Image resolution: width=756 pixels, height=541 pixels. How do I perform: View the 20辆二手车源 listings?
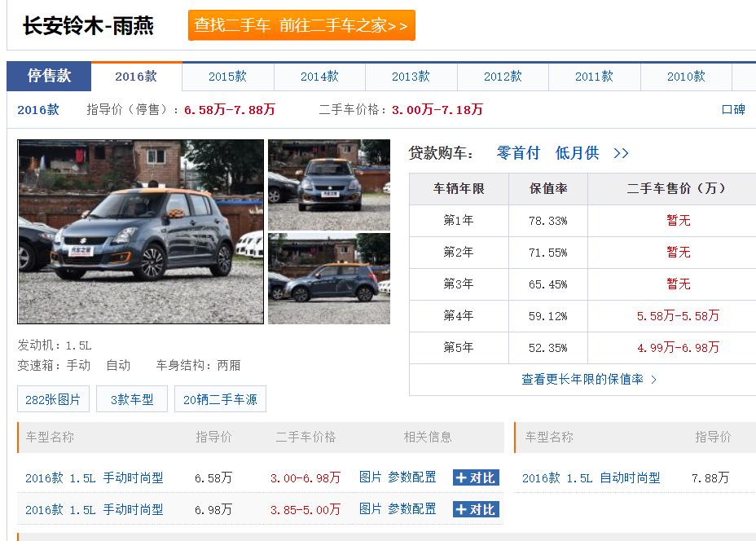(220, 398)
